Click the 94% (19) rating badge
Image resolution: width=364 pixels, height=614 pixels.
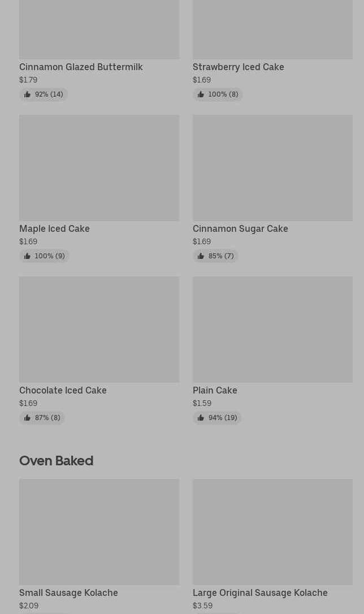click(x=217, y=418)
